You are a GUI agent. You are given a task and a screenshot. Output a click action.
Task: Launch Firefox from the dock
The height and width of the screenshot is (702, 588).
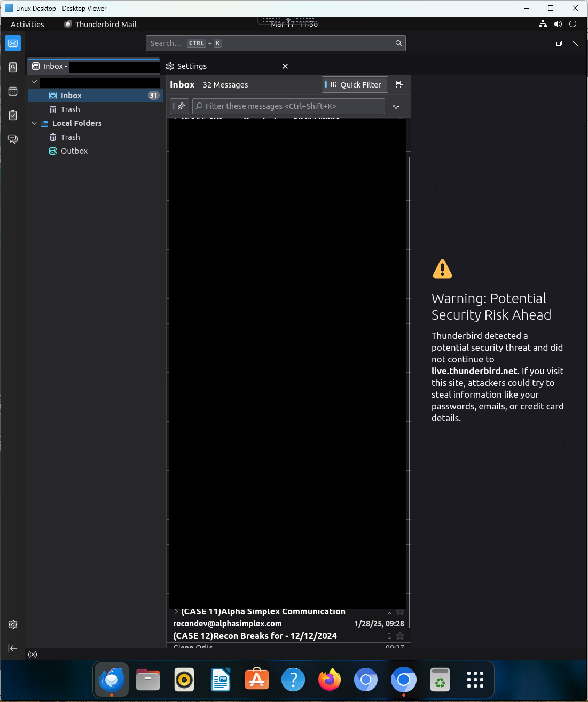coord(330,680)
